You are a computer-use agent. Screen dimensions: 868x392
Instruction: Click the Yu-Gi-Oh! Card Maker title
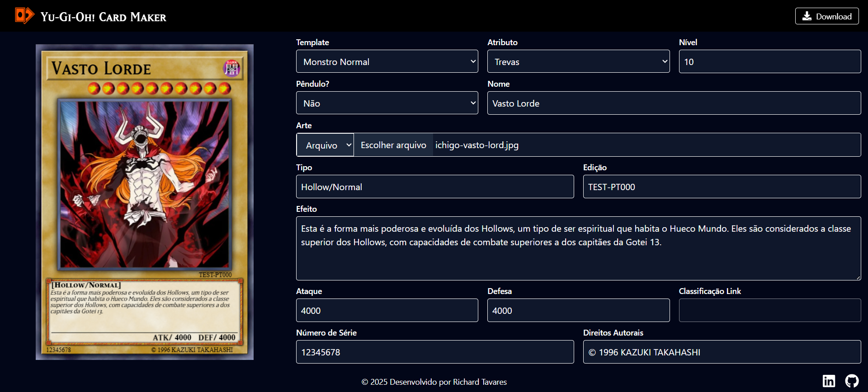point(104,17)
